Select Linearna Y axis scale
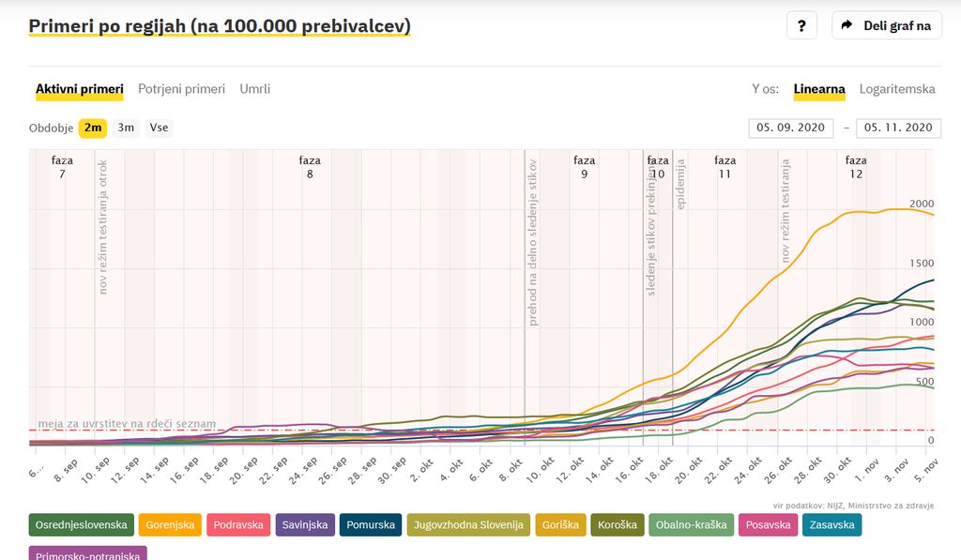 [x=819, y=89]
